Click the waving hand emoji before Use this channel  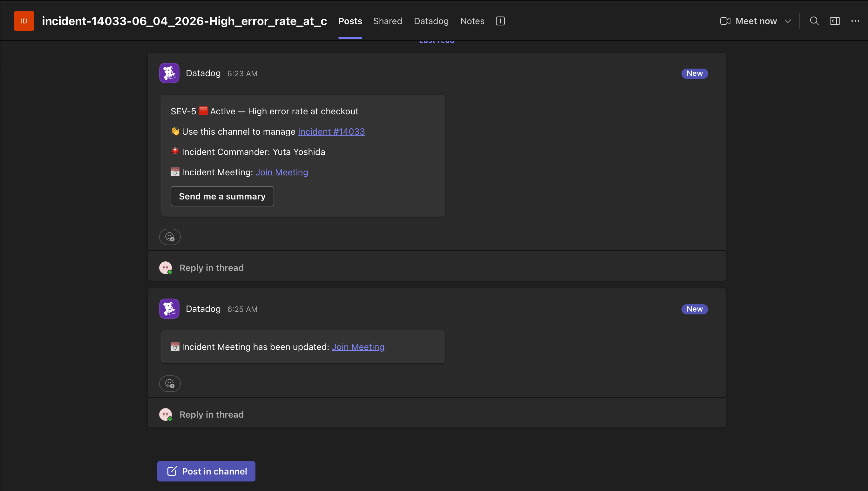[175, 131]
